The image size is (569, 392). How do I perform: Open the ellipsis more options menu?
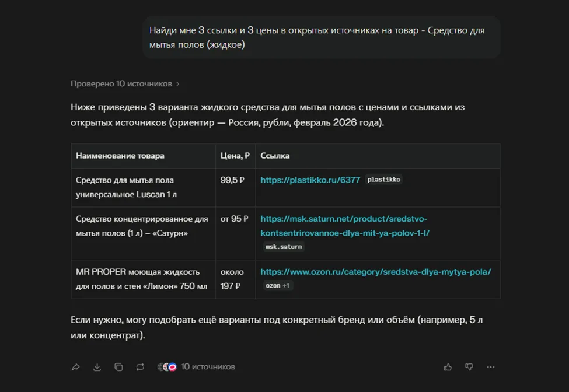pyautogui.click(x=490, y=367)
